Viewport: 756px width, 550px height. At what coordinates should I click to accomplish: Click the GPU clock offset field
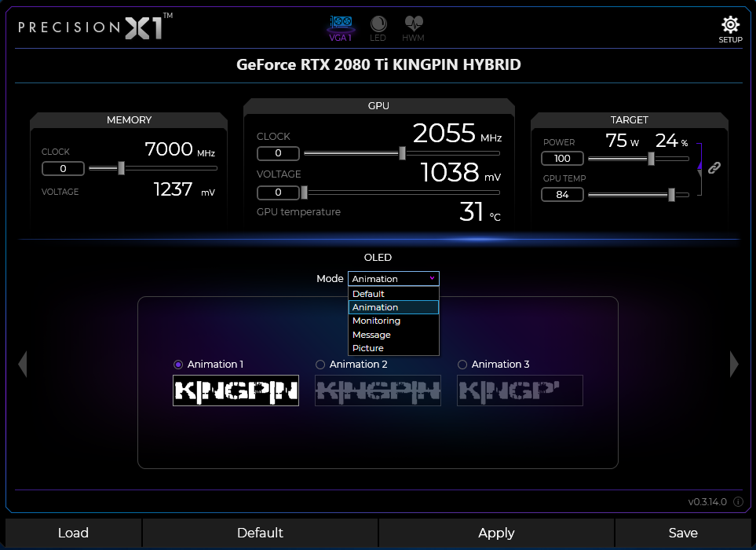[278, 153]
